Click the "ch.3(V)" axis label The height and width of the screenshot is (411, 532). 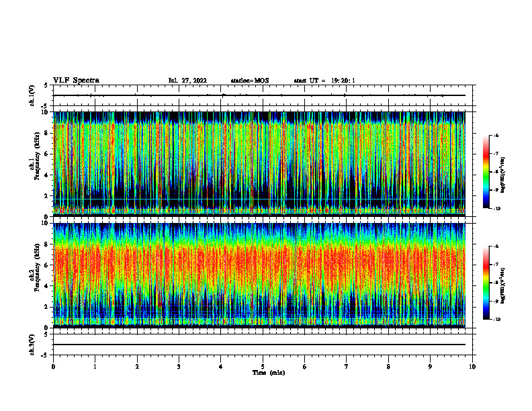coord(32,345)
